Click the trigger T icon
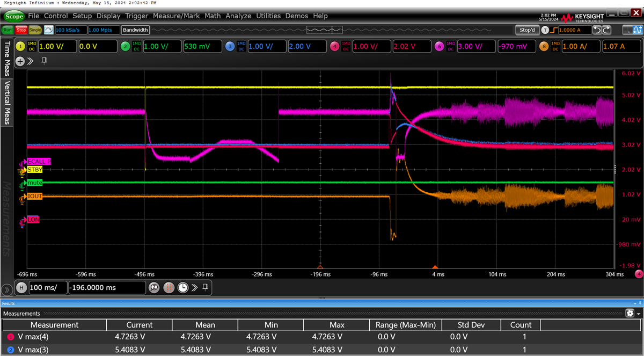The width and height of the screenshot is (644, 356). (x=545, y=30)
